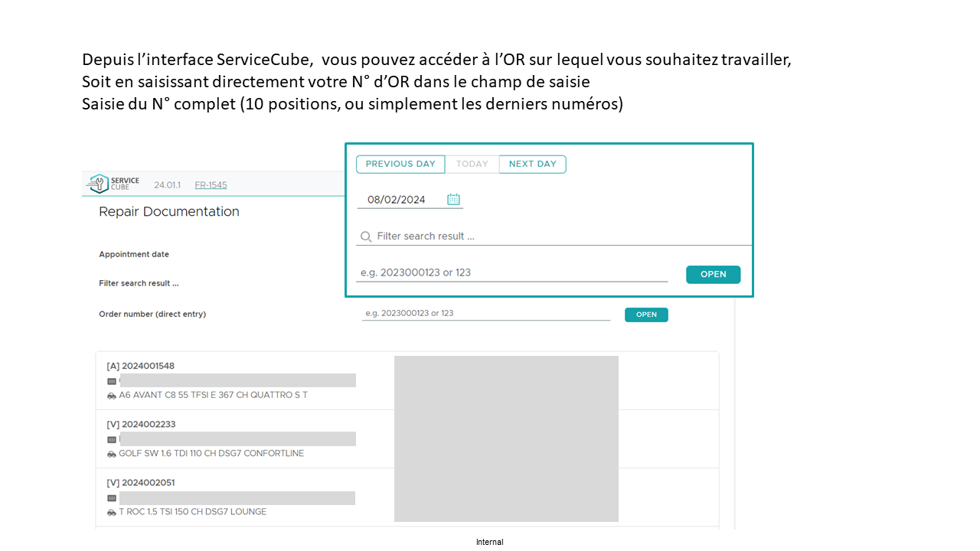Click GOLF SW 1.6 TDI 110 CH vehicle text
The height and width of the screenshot is (551, 980).
(x=211, y=453)
